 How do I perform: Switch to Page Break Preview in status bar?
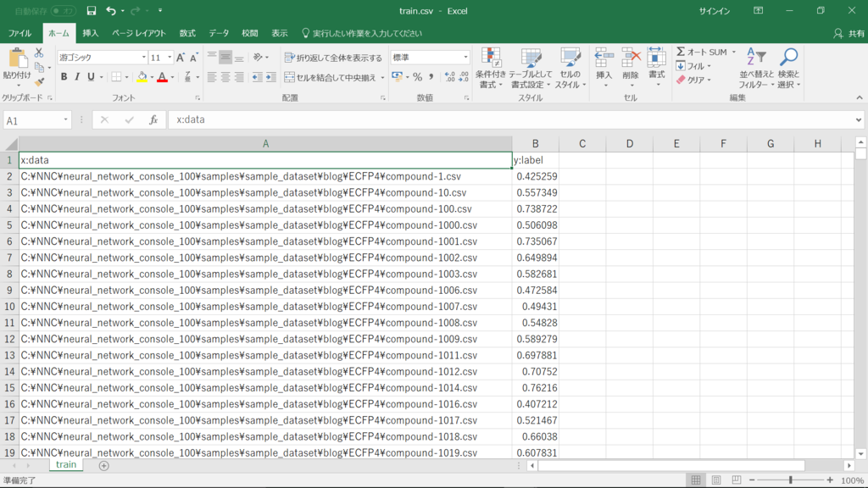[x=737, y=480]
